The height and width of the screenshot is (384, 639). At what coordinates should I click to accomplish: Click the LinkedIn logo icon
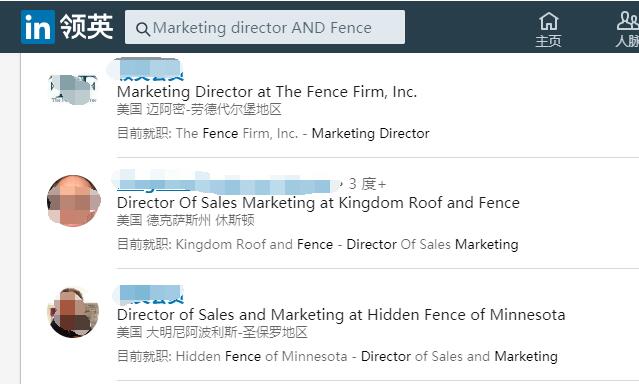click(37, 27)
